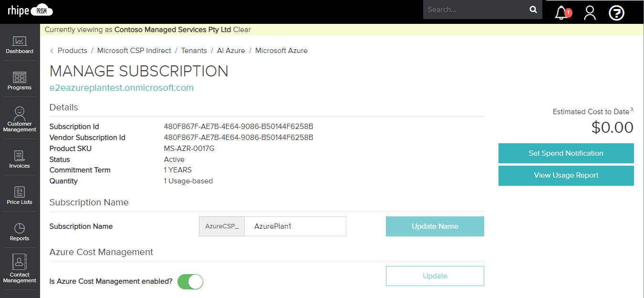Click the Details section heading

point(64,107)
